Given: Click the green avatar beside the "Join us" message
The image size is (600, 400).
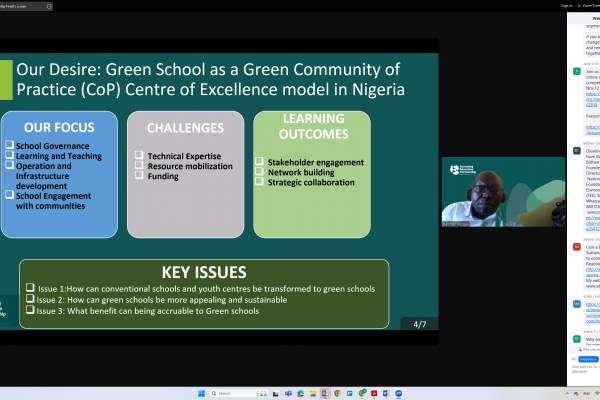Looking at the screenshot, I should click(576, 72).
